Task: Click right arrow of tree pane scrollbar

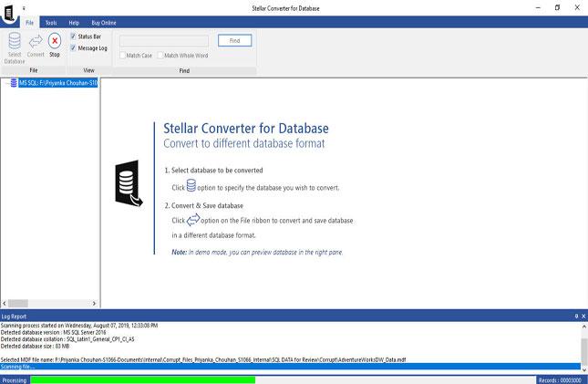Action: point(94,303)
